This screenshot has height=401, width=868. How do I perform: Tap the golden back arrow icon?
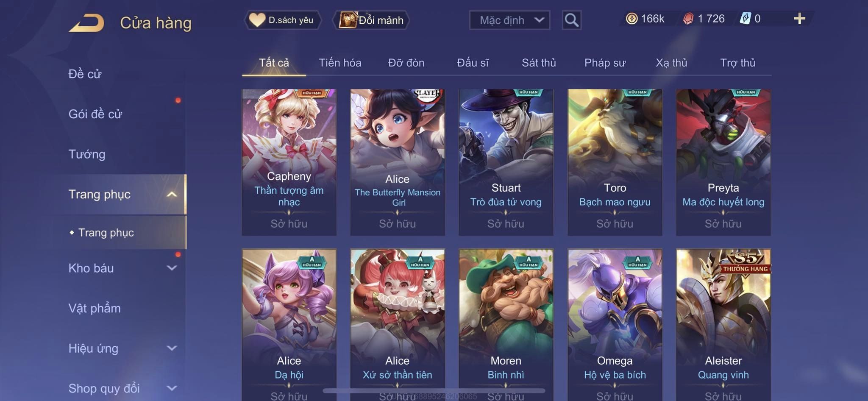(x=86, y=23)
